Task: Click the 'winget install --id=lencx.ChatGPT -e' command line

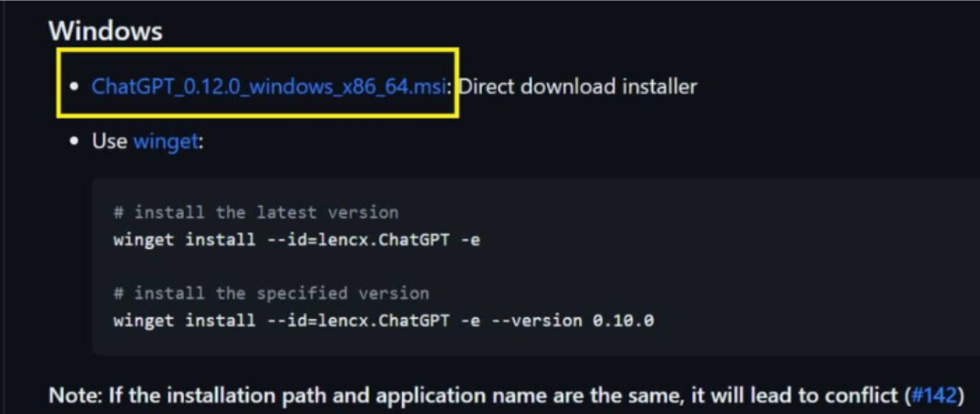Action: (297, 240)
